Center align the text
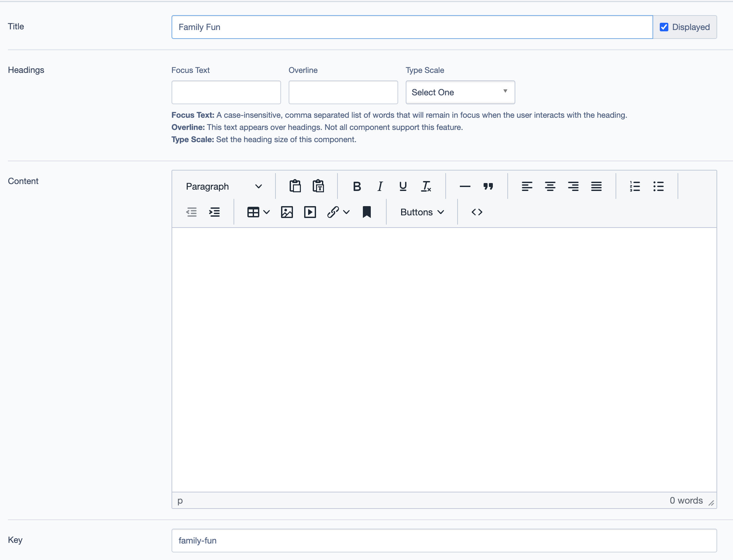This screenshot has width=733, height=560. click(550, 186)
